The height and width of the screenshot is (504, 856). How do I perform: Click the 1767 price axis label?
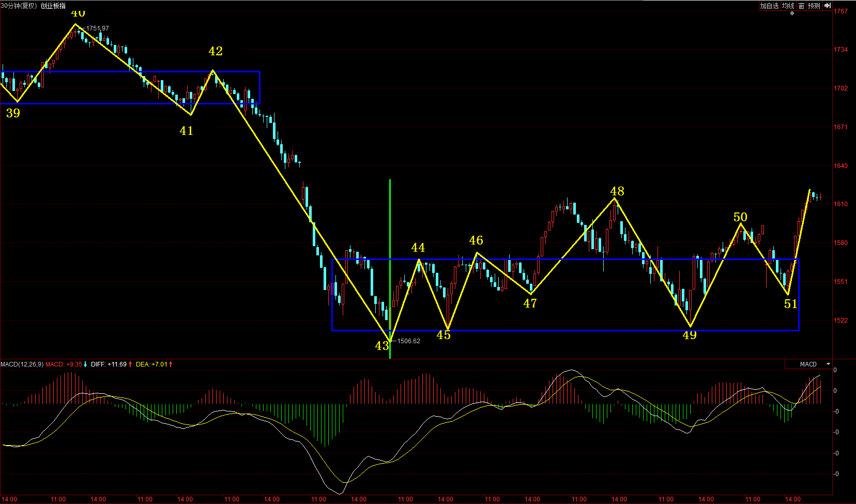point(840,11)
